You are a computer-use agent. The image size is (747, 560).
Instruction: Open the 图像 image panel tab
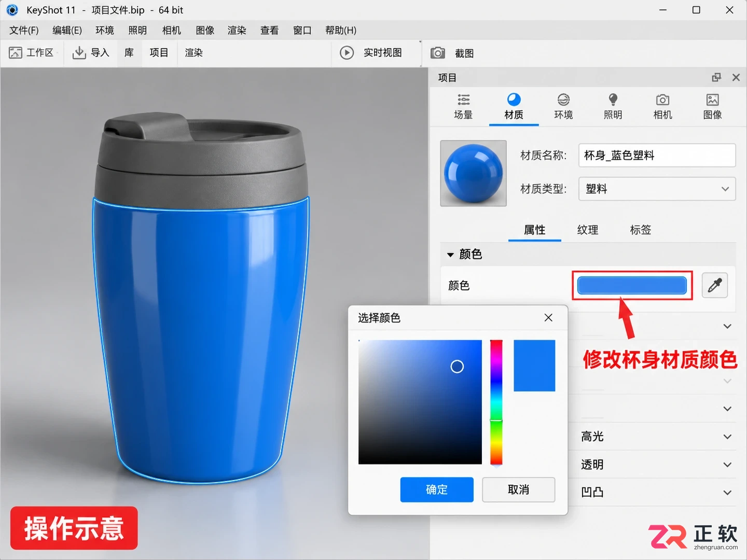[712, 107]
